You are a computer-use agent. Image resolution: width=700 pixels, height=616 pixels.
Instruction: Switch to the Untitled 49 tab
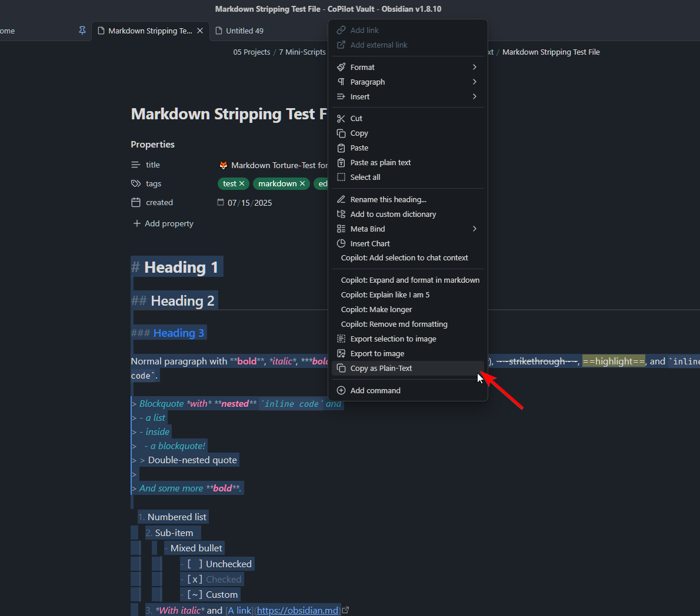point(245,31)
